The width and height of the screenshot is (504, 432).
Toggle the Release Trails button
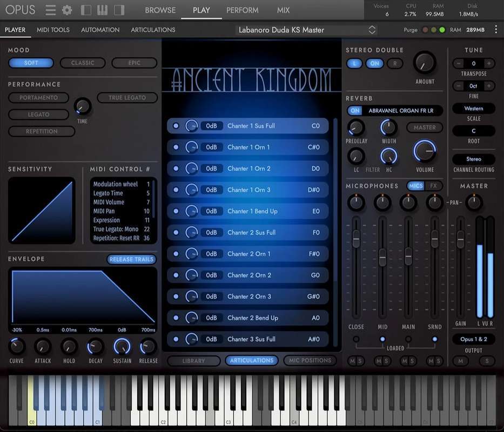point(131,259)
